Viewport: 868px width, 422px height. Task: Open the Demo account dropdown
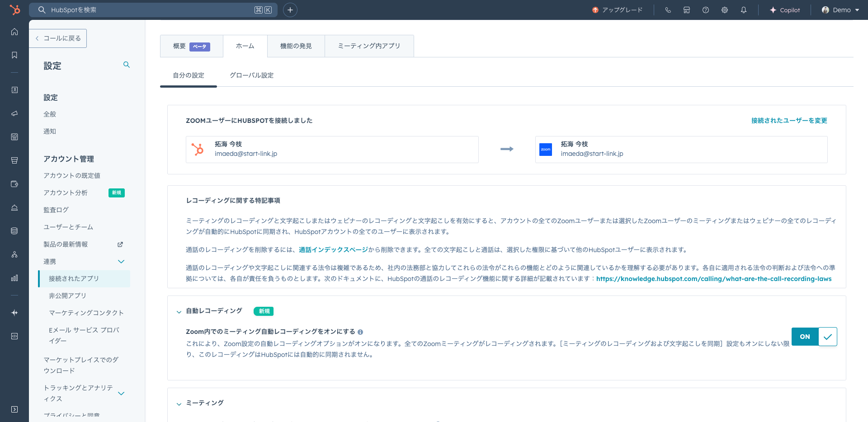click(x=840, y=10)
